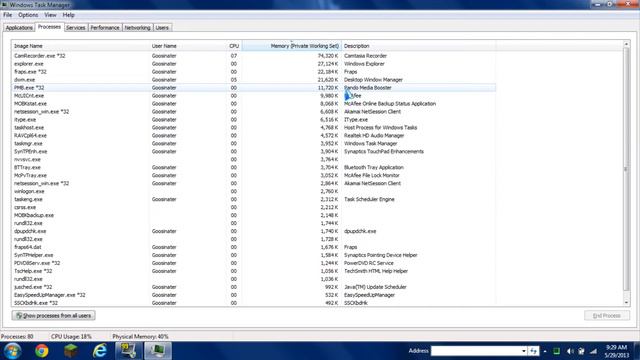Select the MOBKbackup.exe process
This screenshot has width=640, height=360.
click(254, 215)
